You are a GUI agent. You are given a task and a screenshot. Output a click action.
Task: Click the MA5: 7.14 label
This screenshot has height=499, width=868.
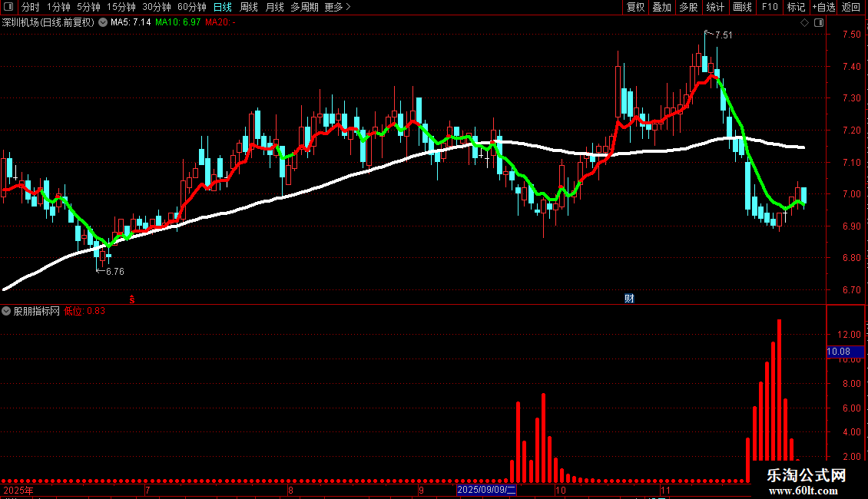click(x=131, y=23)
